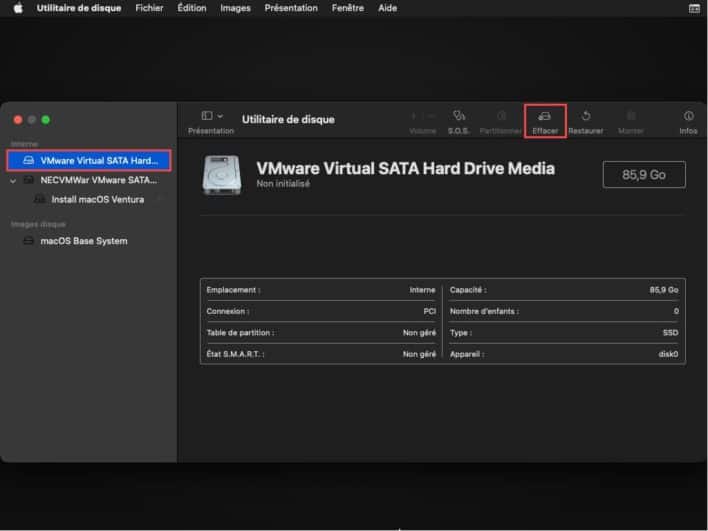Select the NECVMWar VMware SATA disk
Screen dimensions: 708x531
pyautogui.click(x=98, y=180)
